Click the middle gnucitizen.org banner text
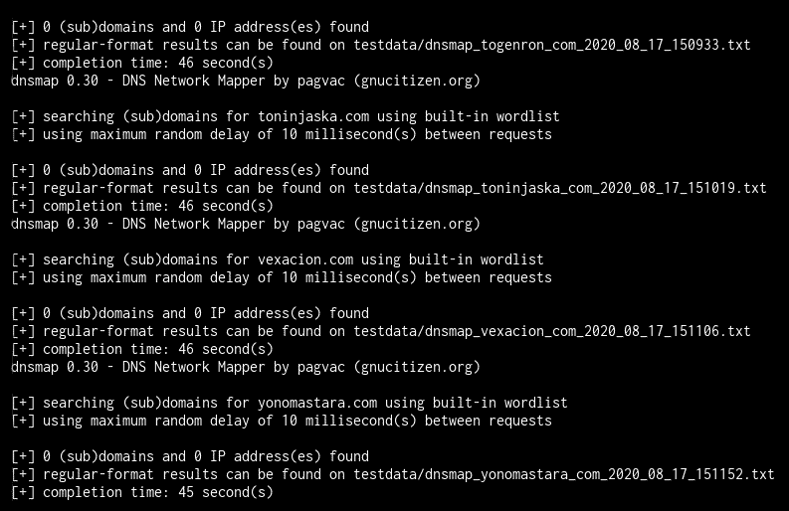The width and height of the screenshot is (789, 511). (417, 224)
